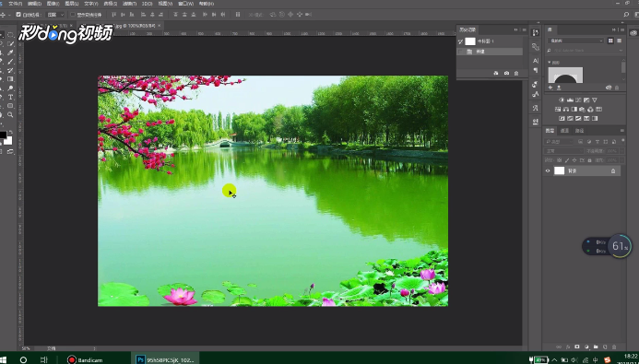Expand Adobe Stock search dropdown arrow
The height and width of the screenshot is (364, 639).
click(621, 51)
